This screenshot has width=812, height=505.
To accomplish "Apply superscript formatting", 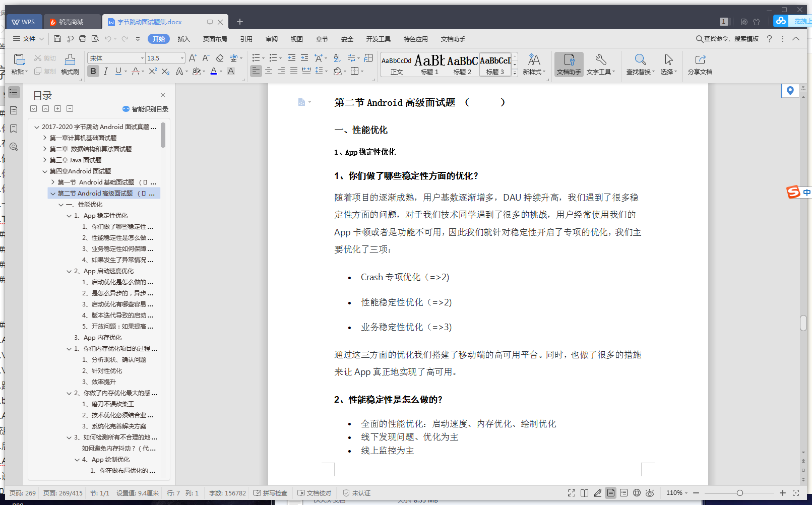I will click(153, 71).
